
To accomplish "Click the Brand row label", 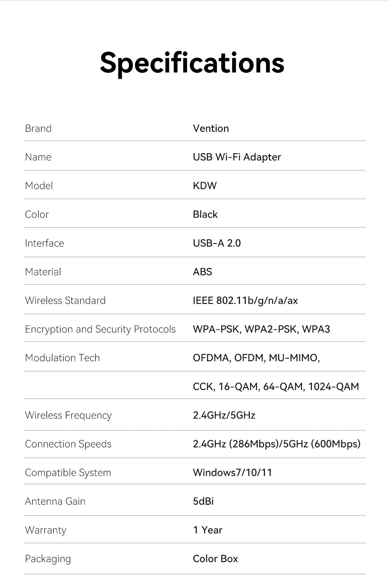I will tap(38, 128).
